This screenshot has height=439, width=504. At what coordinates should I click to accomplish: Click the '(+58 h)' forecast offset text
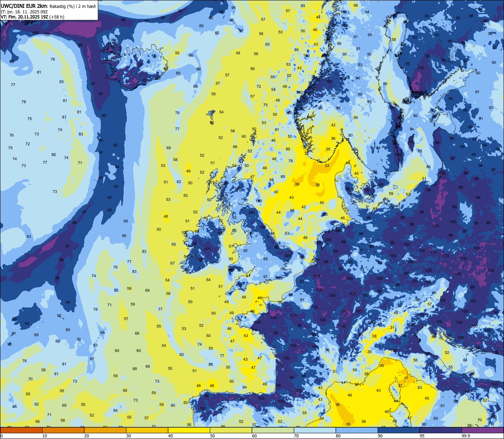[x=57, y=17]
